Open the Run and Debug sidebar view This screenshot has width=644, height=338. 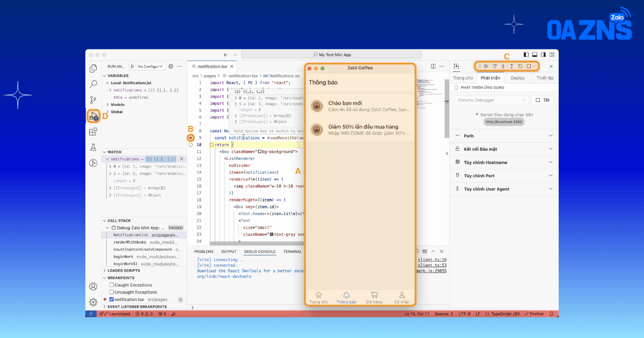[93, 115]
